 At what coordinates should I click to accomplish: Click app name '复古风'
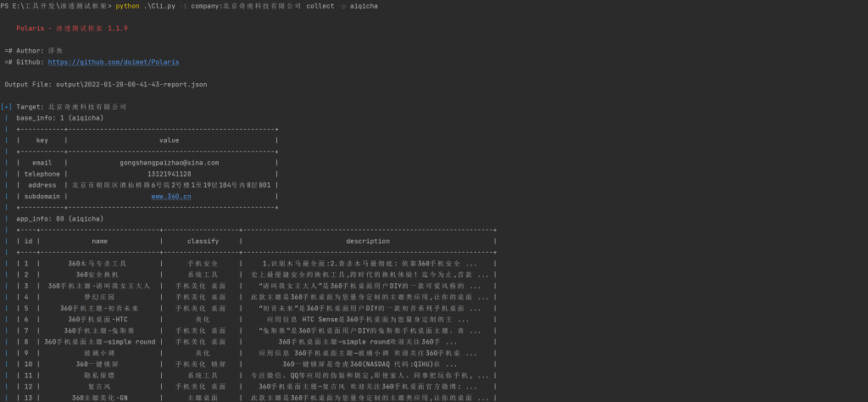click(x=99, y=387)
